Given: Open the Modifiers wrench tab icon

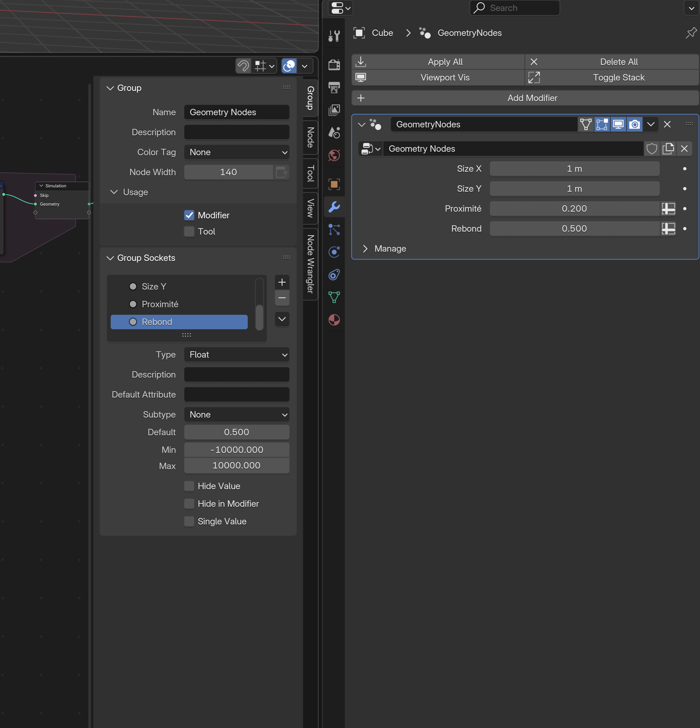Looking at the screenshot, I should pos(334,207).
